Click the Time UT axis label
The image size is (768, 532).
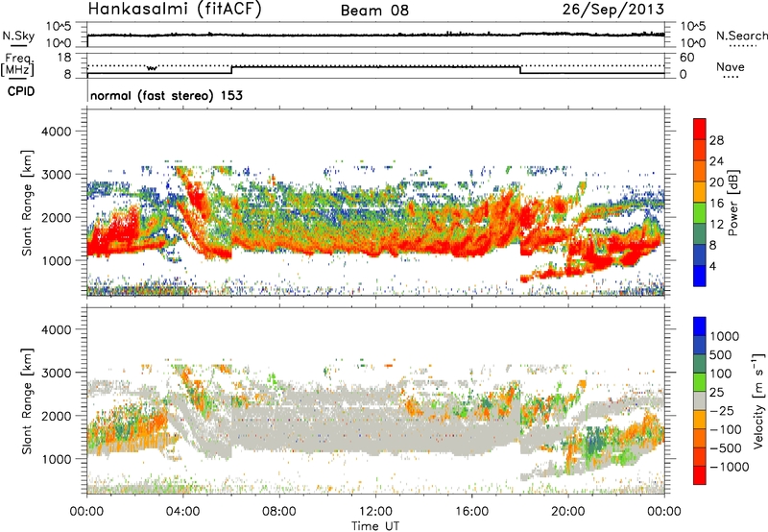click(x=375, y=526)
